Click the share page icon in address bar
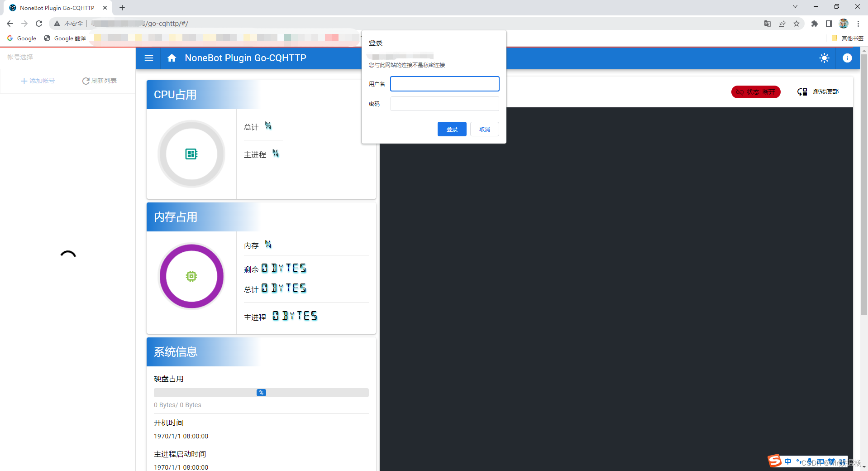Screen dimensions: 868x471 pyautogui.click(x=782, y=24)
